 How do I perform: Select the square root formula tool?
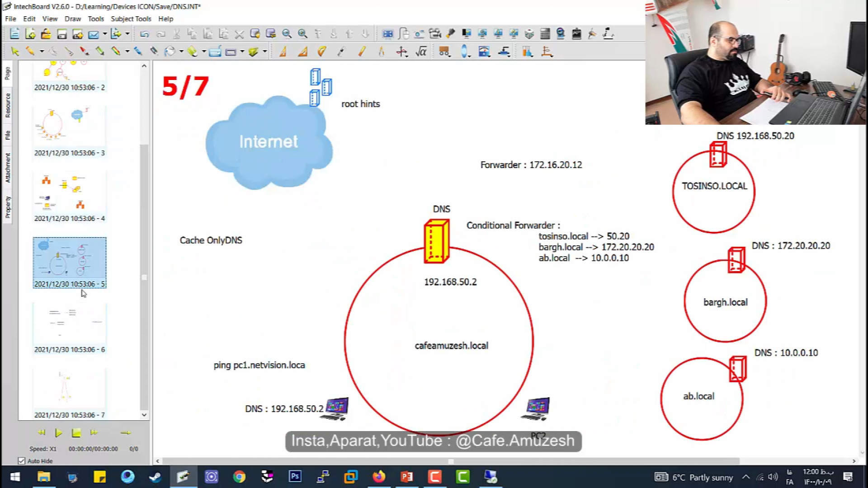point(421,52)
